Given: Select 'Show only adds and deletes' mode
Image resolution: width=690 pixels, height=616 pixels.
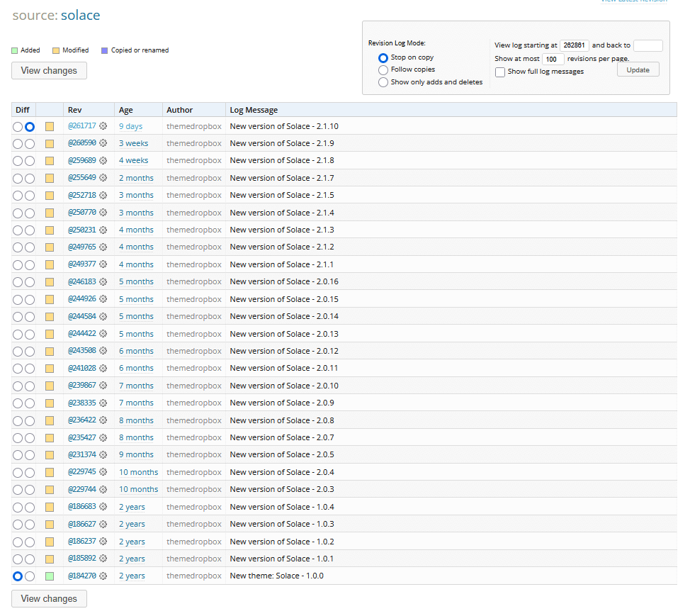Looking at the screenshot, I should pos(383,81).
